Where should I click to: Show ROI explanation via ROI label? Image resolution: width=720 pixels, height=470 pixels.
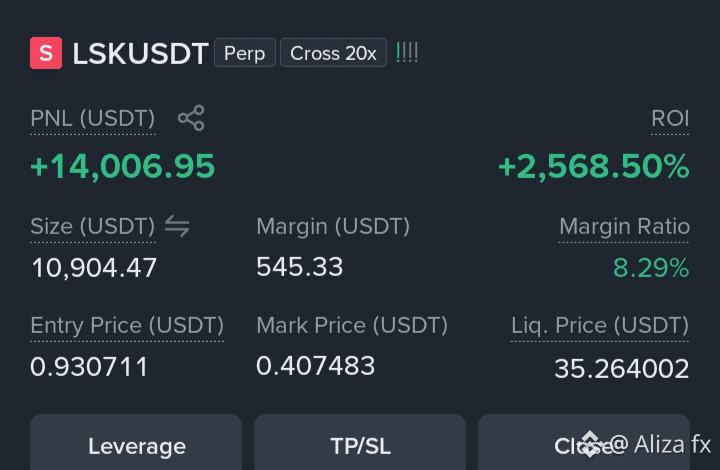670,118
